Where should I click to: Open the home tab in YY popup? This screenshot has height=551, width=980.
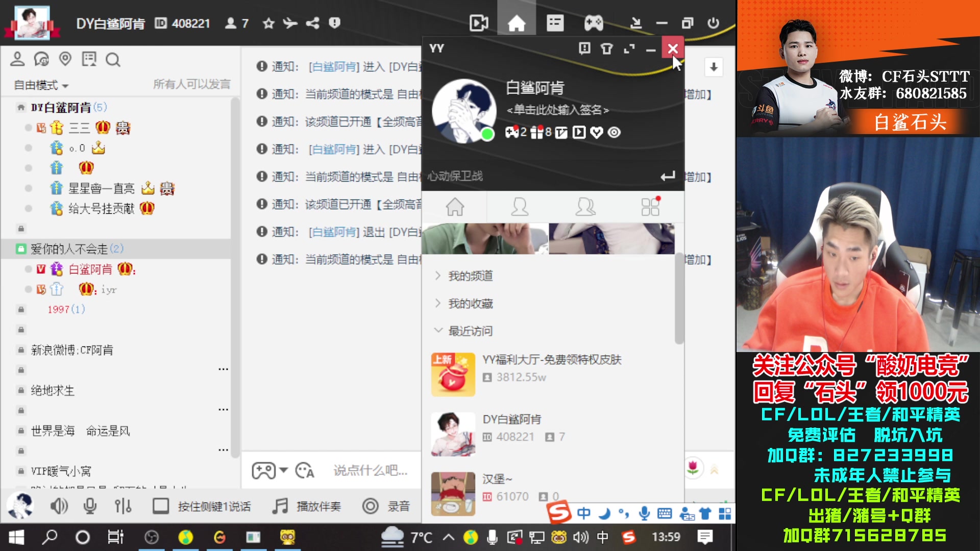coord(455,207)
